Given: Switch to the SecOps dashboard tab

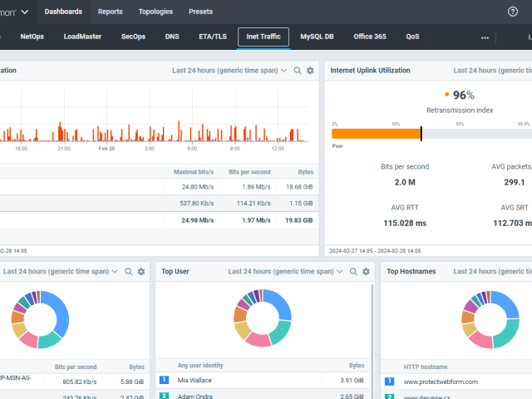Looking at the screenshot, I should (134, 37).
